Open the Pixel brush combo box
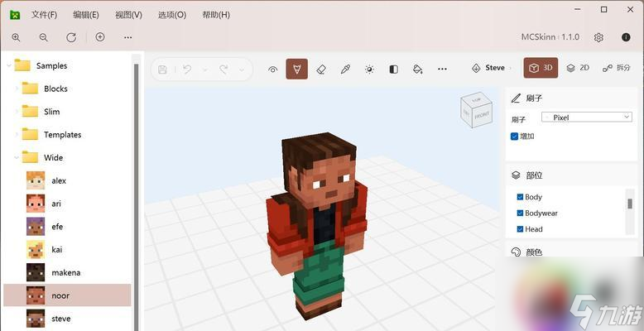 click(587, 118)
